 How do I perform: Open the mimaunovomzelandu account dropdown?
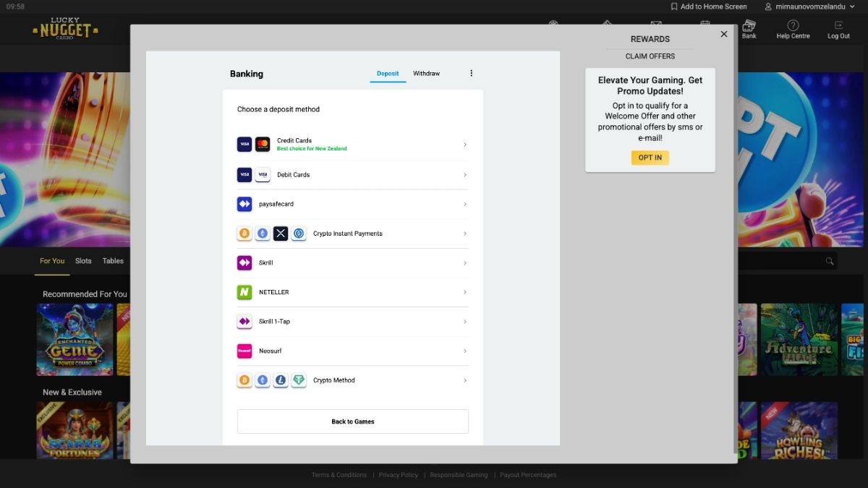click(x=809, y=7)
